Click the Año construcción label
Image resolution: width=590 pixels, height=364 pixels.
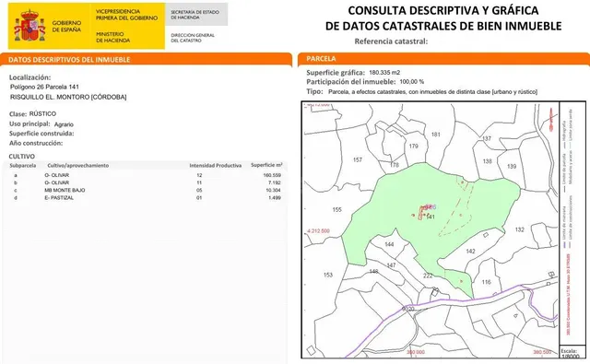tap(36, 143)
